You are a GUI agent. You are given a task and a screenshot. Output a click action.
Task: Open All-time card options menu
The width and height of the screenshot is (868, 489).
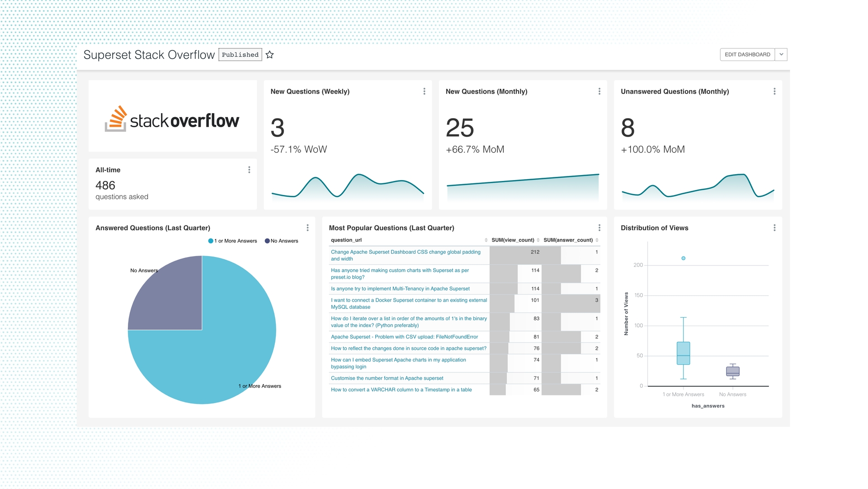pos(249,170)
